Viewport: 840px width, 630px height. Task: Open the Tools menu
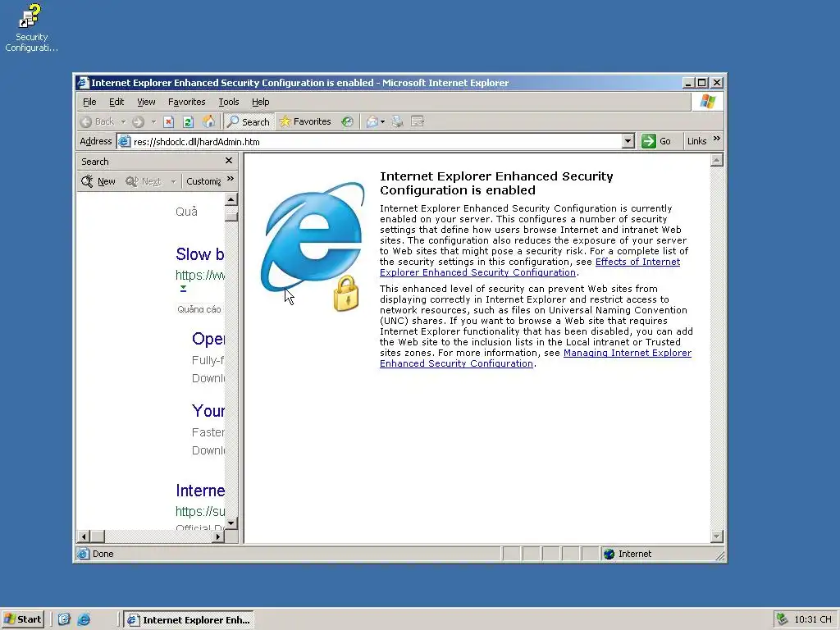pos(229,102)
